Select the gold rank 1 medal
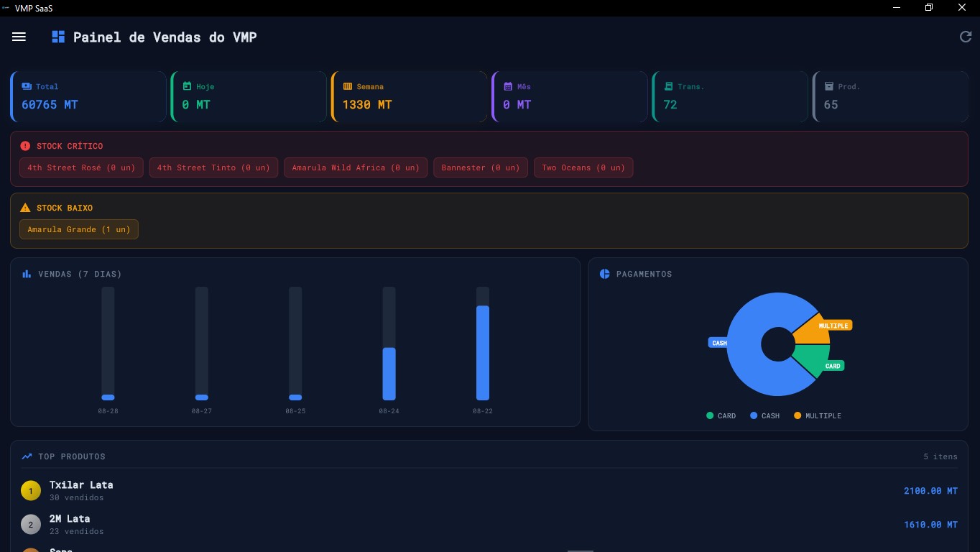Image resolution: width=980 pixels, height=552 pixels. [30, 491]
